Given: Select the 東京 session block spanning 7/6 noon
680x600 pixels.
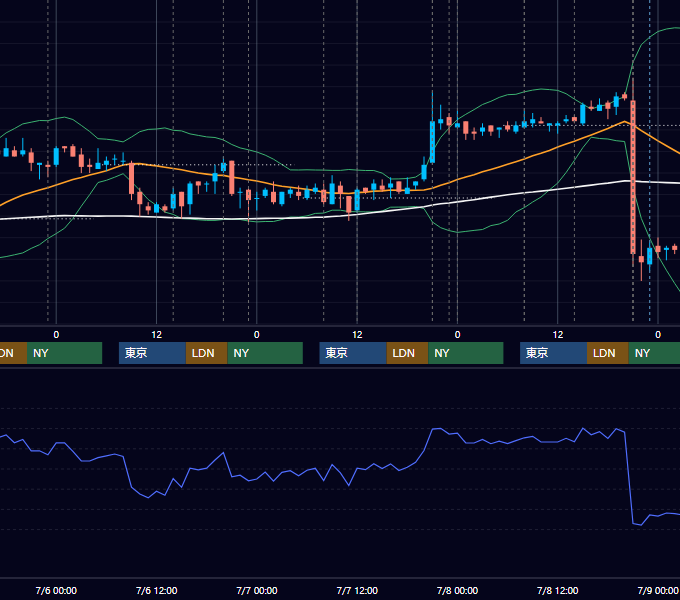Looking at the screenshot, I should pos(152,353).
